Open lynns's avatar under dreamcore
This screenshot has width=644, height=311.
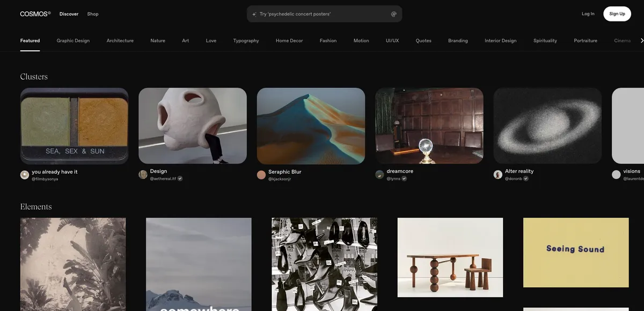tap(379, 174)
